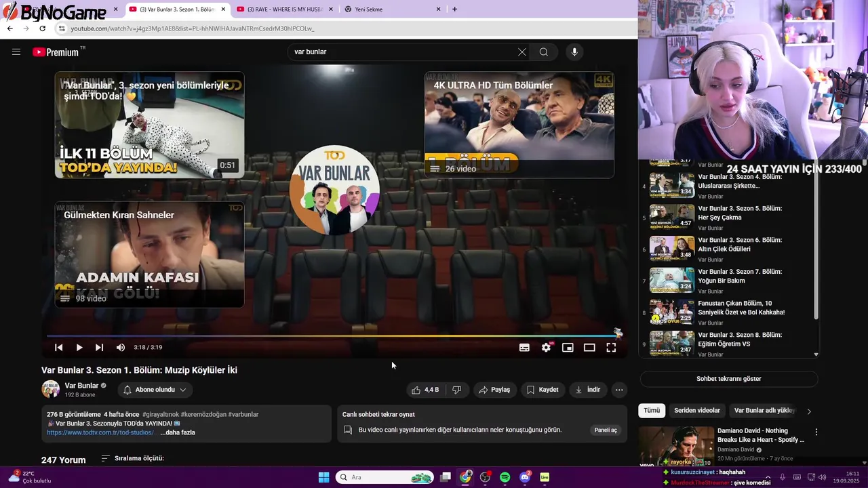Save video with Kaydet button
868x488 pixels.
coord(542,390)
